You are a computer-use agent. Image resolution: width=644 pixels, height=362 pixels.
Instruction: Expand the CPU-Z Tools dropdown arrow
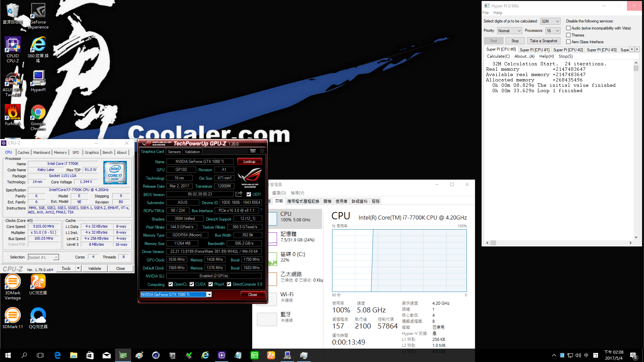pyautogui.click(x=78, y=268)
